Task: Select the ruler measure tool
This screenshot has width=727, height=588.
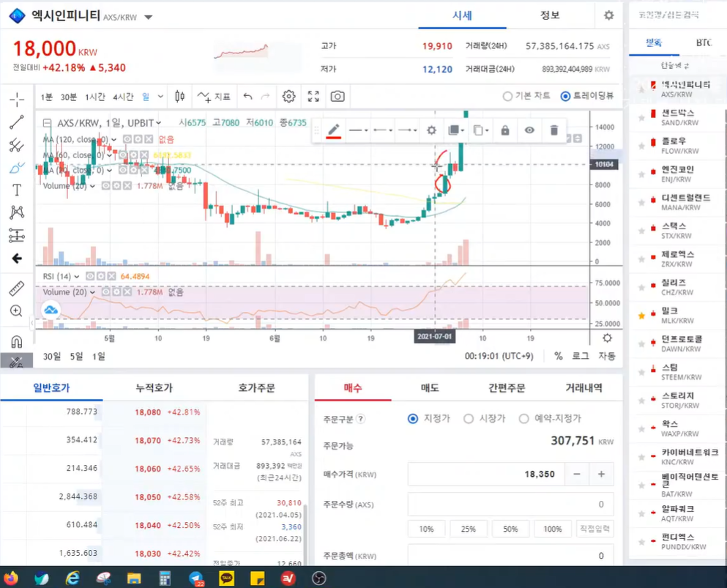Action: pos(17,289)
